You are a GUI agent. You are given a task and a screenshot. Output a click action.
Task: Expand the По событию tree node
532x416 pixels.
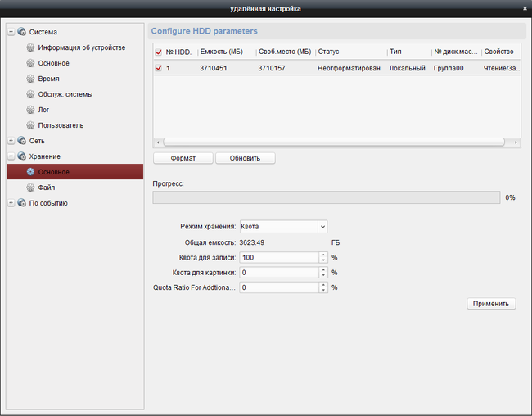[11, 203]
